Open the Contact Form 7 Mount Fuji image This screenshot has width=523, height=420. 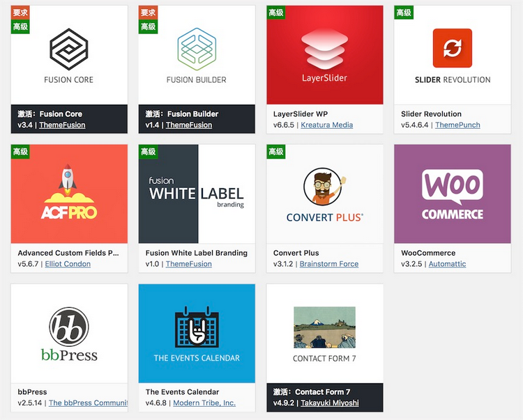(x=324, y=327)
